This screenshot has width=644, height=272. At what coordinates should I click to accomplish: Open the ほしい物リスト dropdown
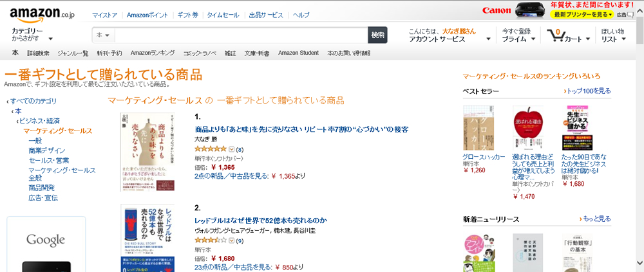614,35
